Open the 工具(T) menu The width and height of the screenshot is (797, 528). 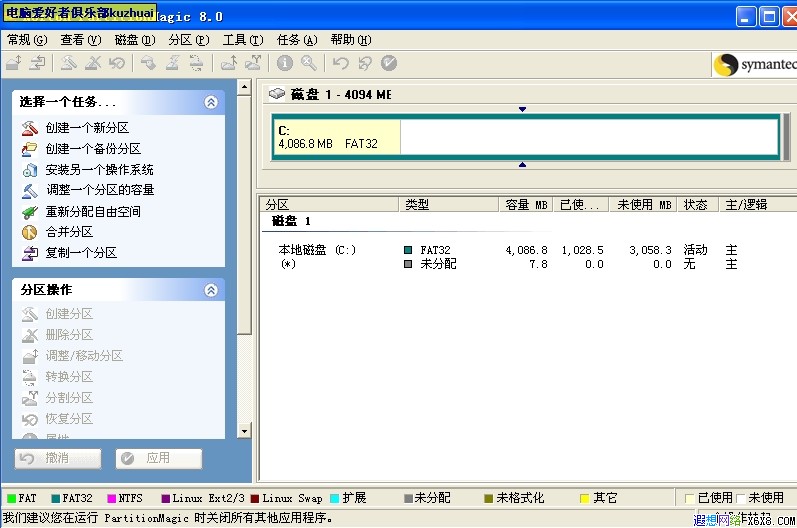coord(243,40)
